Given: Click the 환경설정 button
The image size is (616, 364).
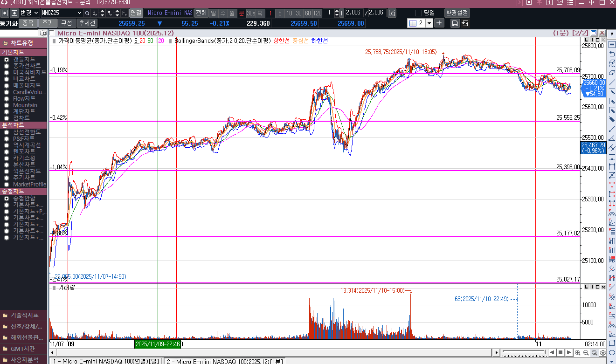Looking at the screenshot, I should (x=457, y=13).
